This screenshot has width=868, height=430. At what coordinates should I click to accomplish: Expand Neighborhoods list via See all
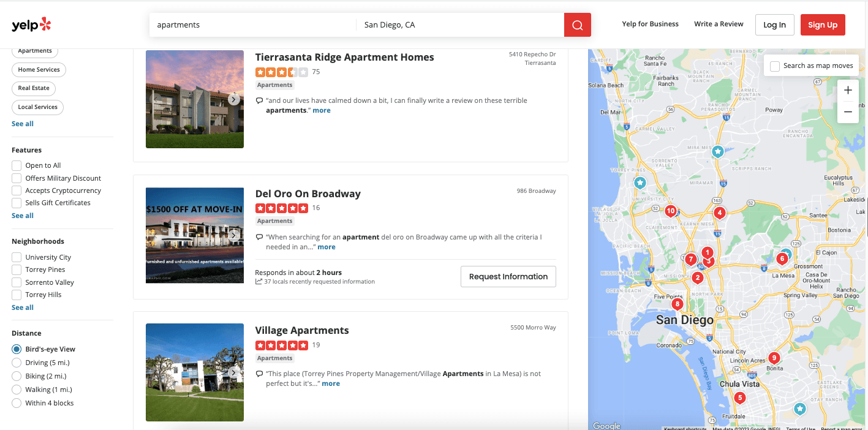tap(23, 307)
